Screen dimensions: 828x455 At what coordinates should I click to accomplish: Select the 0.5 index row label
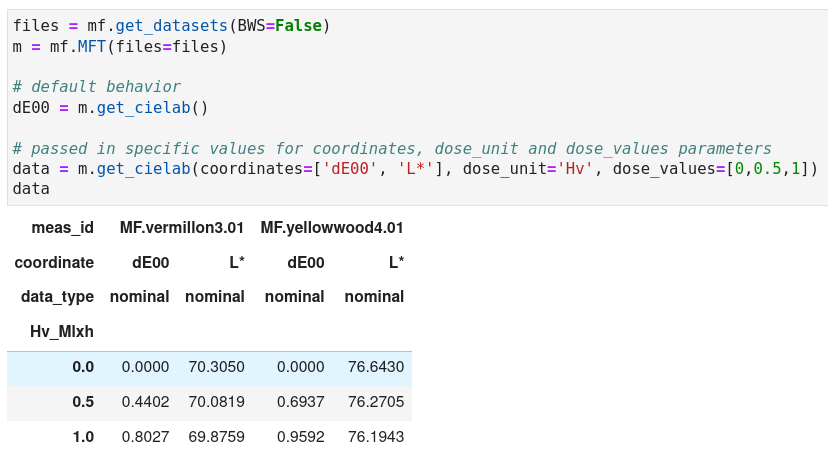[82, 402]
